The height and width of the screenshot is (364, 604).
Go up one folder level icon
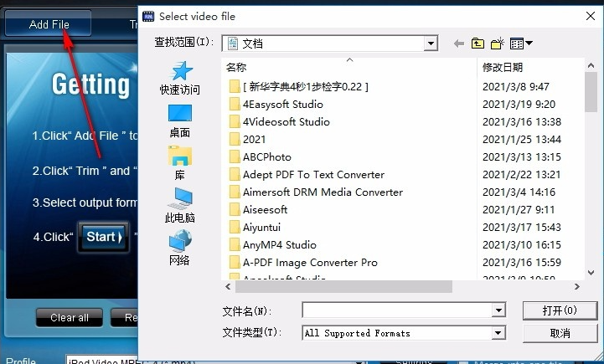click(478, 44)
